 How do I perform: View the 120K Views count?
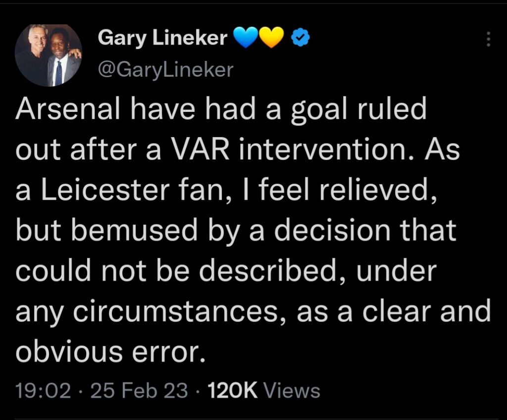click(x=264, y=391)
